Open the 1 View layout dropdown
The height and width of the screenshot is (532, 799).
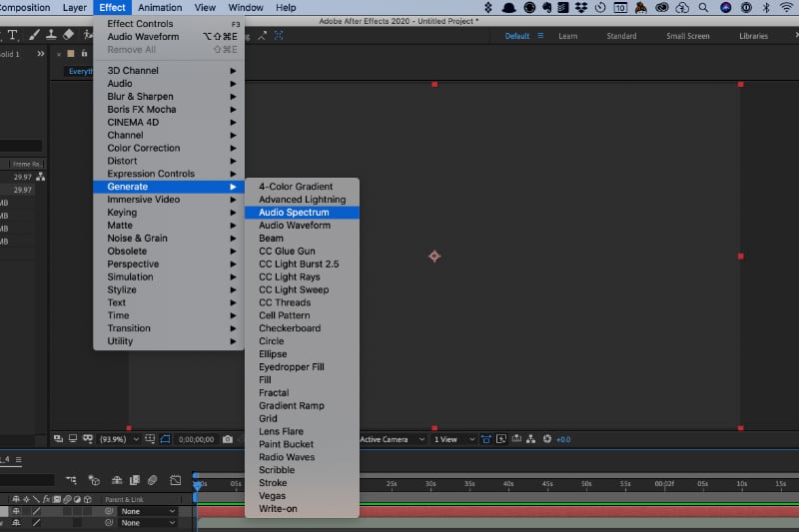pos(454,439)
